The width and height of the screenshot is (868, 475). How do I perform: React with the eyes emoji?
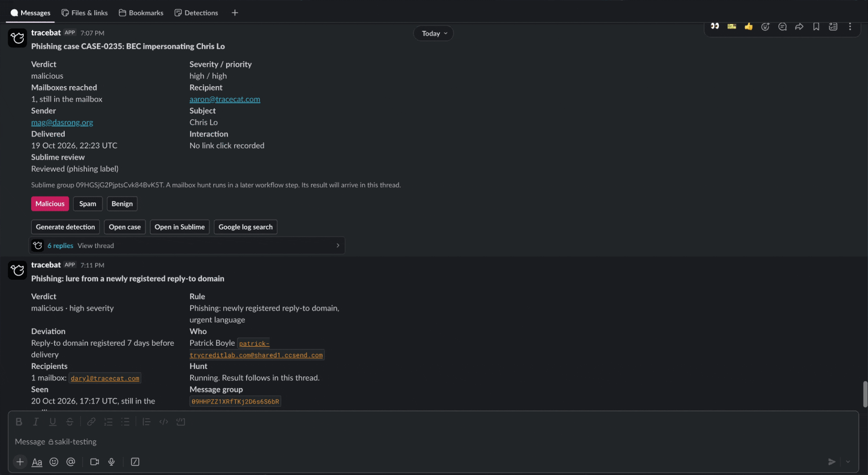[x=715, y=26]
